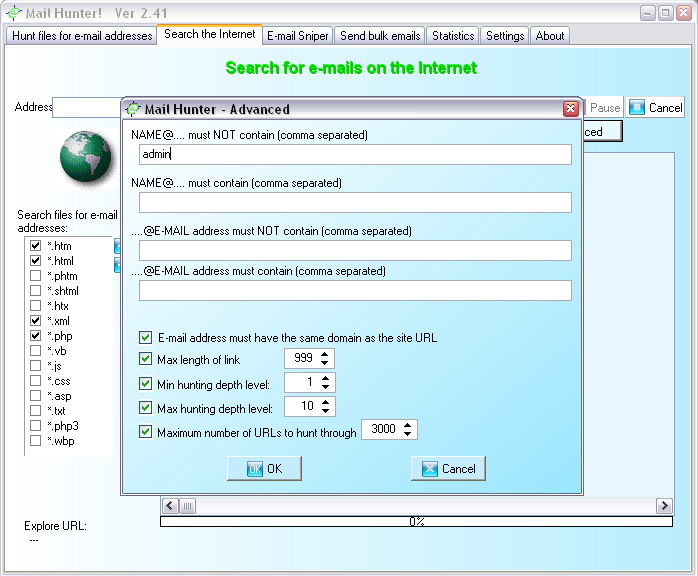Click the Cancel button beside Pause
This screenshot has width=698, height=576.
(x=655, y=107)
